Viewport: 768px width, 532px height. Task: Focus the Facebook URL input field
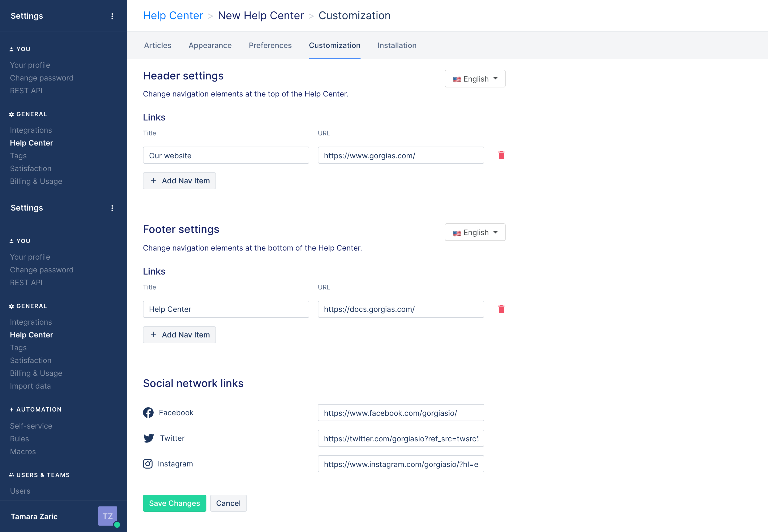tap(401, 413)
